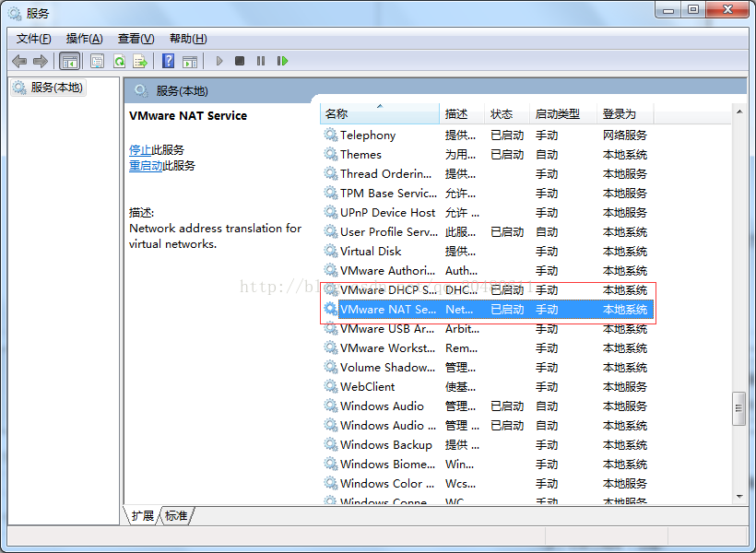Select the TPM Base Servic... row
The height and width of the screenshot is (553, 756).
(x=487, y=193)
